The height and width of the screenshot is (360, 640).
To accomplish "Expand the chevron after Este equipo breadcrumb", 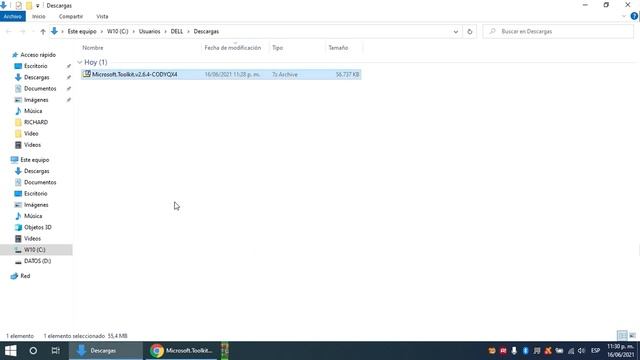I will coord(102,31).
